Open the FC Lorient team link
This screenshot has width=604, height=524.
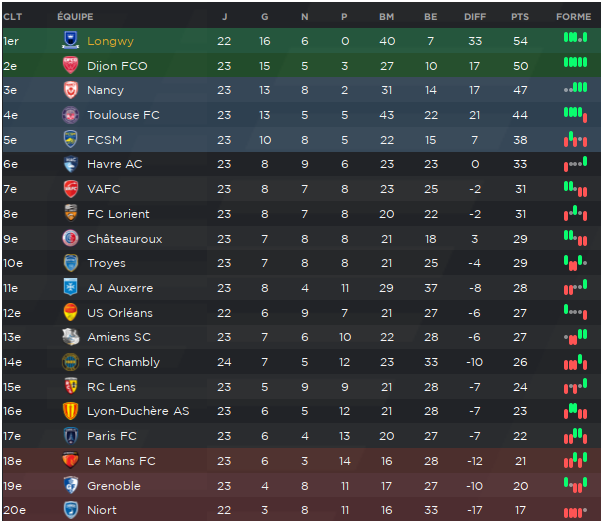[118, 214]
